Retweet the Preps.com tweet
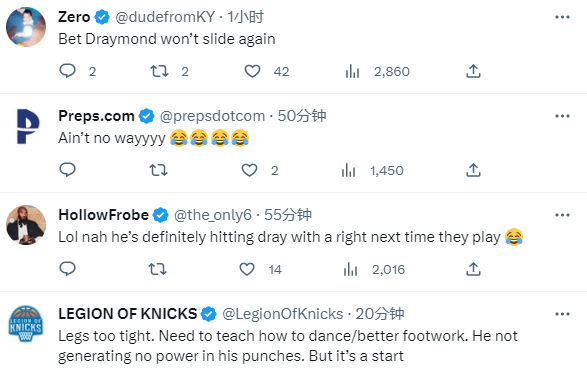The height and width of the screenshot is (371, 587). 158,170
